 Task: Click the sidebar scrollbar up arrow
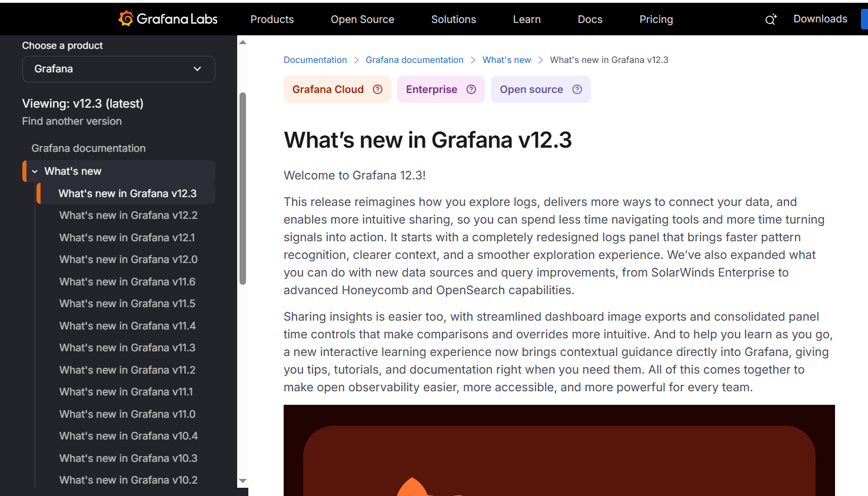(x=242, y=42)
